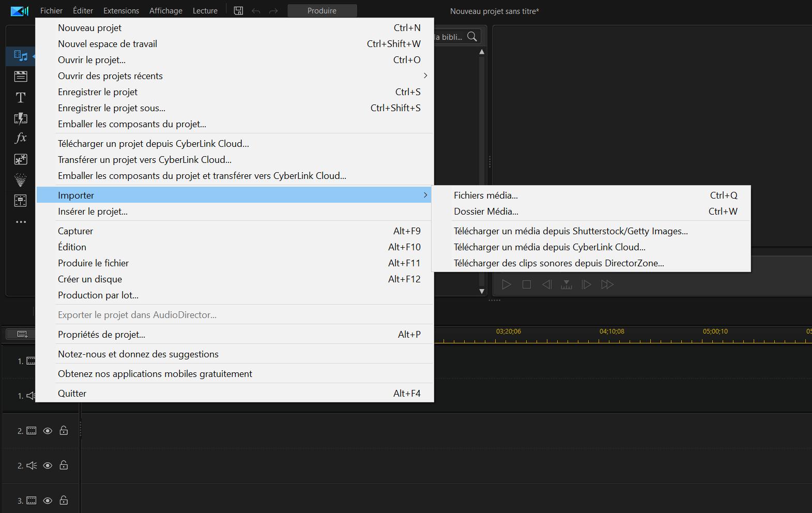
Task: Click library scrollbar up arrow
Action: coord(482,52)
